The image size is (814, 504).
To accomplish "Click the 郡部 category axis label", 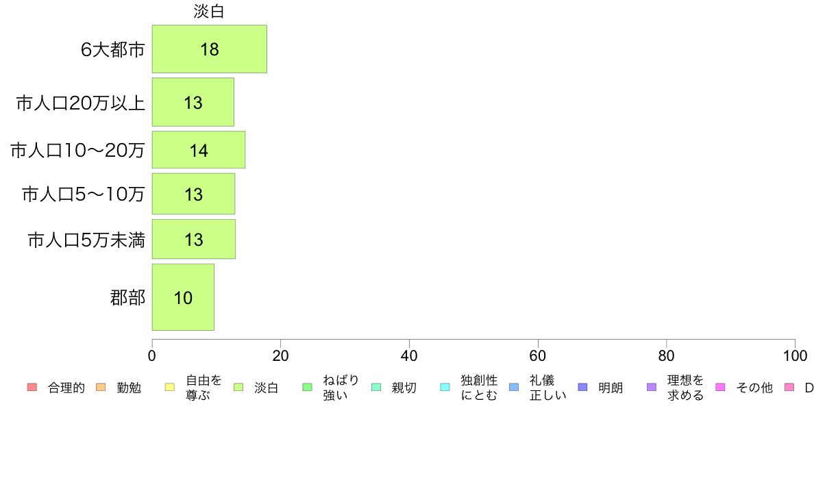I will tap(127, 297).
